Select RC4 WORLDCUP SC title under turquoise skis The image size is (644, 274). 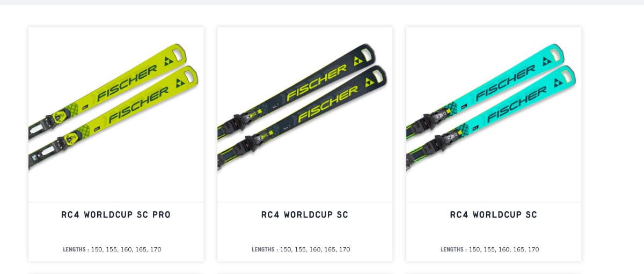494,215
